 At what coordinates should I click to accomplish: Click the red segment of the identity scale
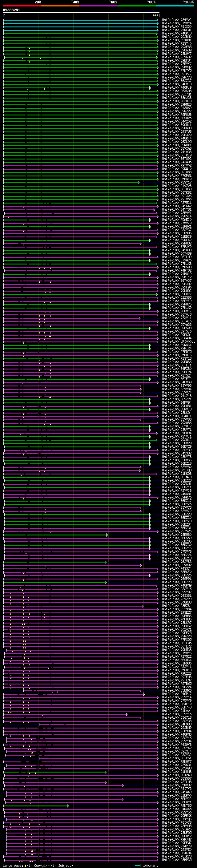point(22,6)
